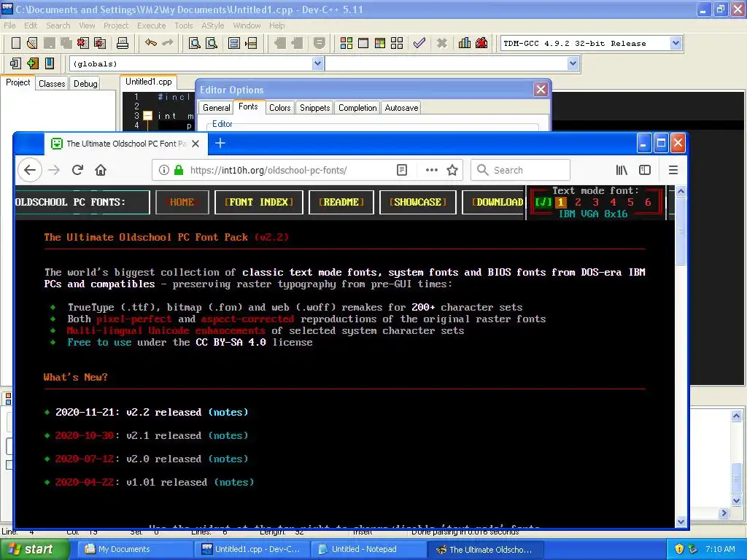
Task: Click the [README] navigation link
Action: (x=341, y=203)
